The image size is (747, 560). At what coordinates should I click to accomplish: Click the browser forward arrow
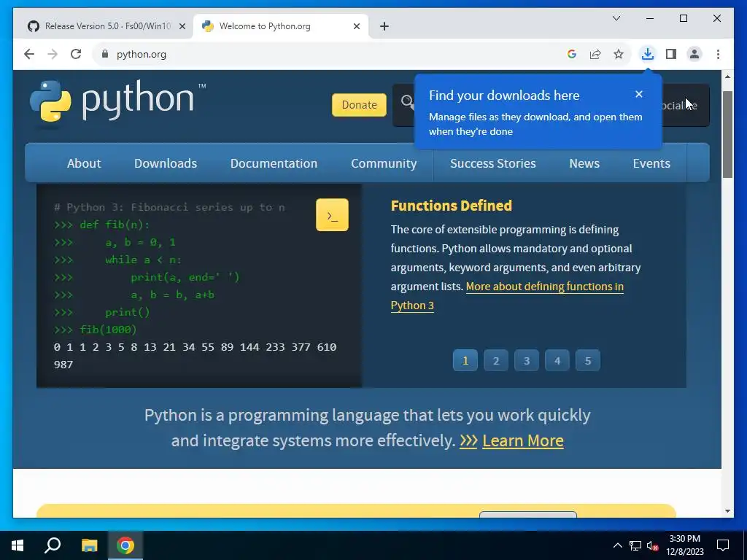tap(53, 54)
